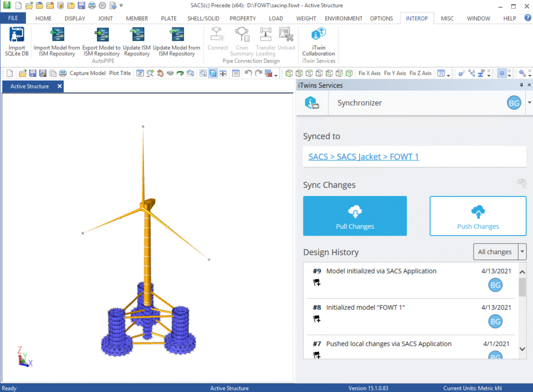Click the new file icon in the second toolbar

10,73
